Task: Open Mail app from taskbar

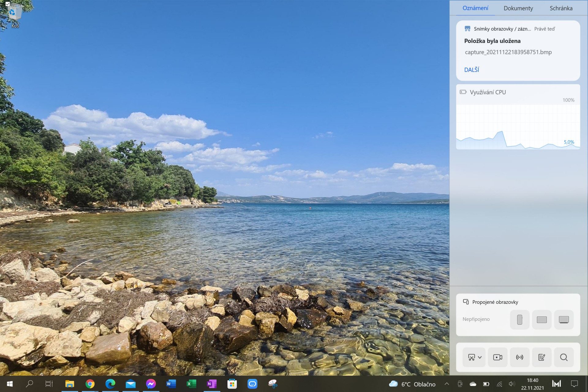Action: 131,384
